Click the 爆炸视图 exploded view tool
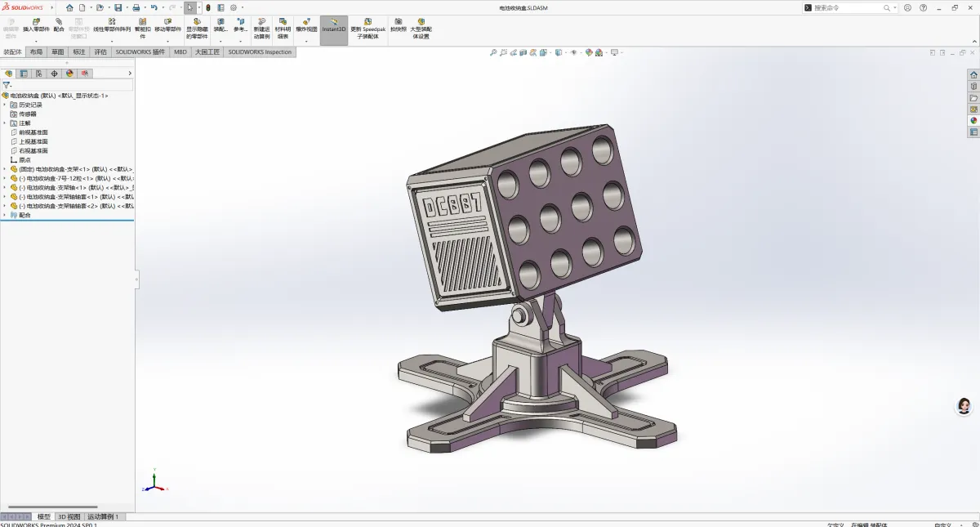The height and width of the screenshot is (527, 980). [306, 25]
